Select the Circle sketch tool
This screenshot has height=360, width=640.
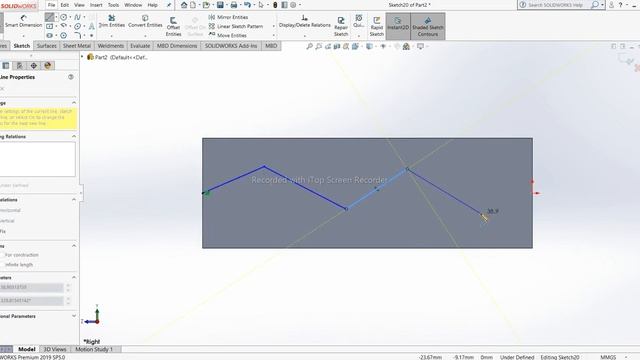pyautogui.click(x=64, y=17)
